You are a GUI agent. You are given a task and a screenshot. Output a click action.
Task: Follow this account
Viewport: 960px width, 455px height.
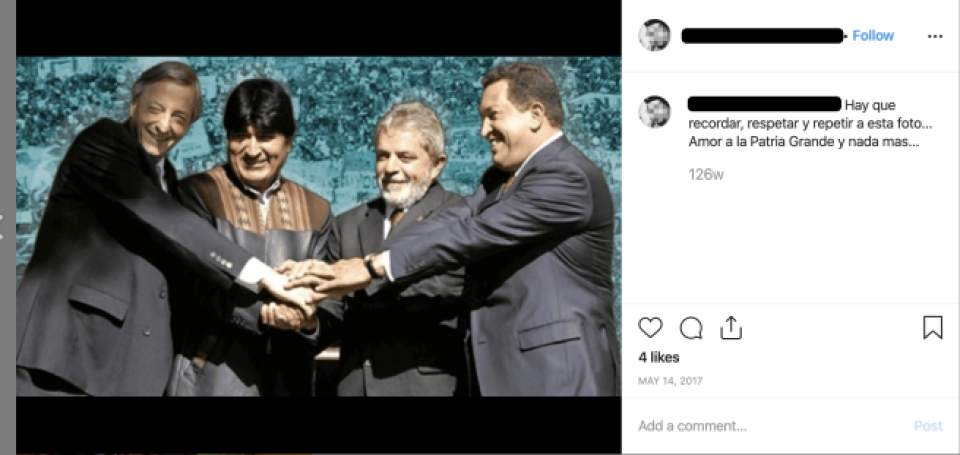873,36
